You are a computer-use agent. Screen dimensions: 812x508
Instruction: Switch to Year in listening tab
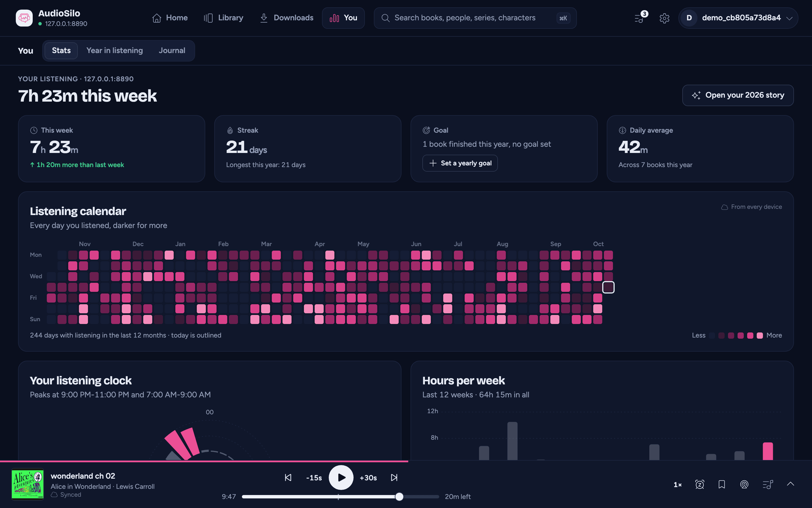pos(114,51)
